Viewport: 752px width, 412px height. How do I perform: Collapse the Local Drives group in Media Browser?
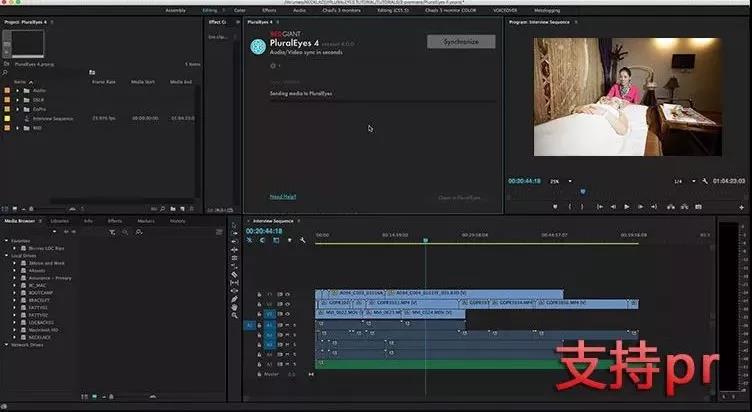[x=7, y=256]
